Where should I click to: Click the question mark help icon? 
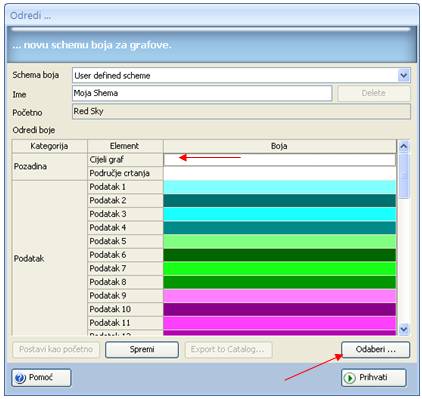click(x=20, y=378)
